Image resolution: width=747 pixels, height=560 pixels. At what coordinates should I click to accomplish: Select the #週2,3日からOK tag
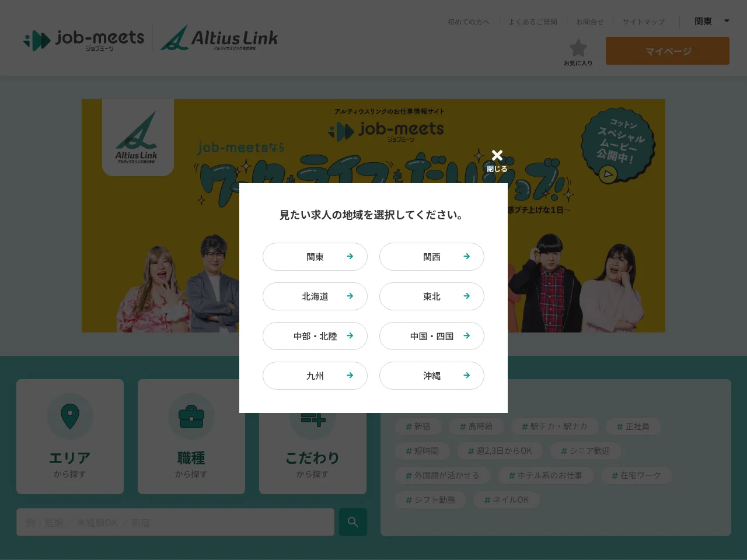coord(500,451)
